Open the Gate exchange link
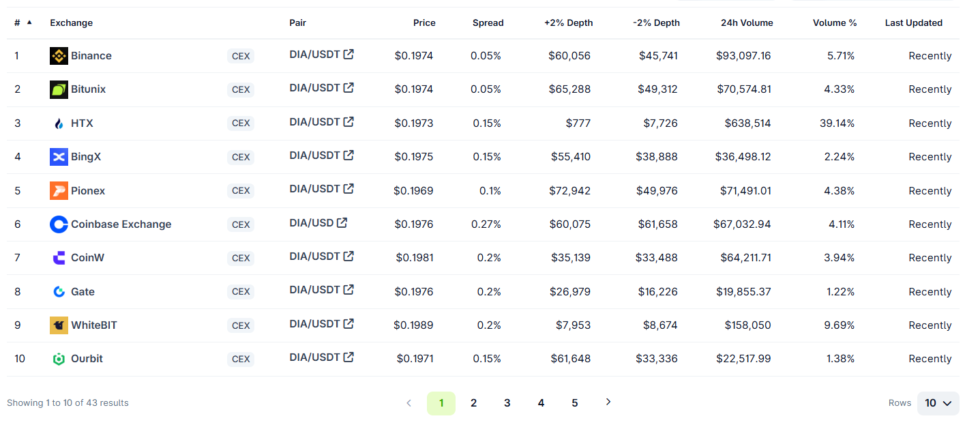Screen dimensions: 980x425 tap(83, 292)
